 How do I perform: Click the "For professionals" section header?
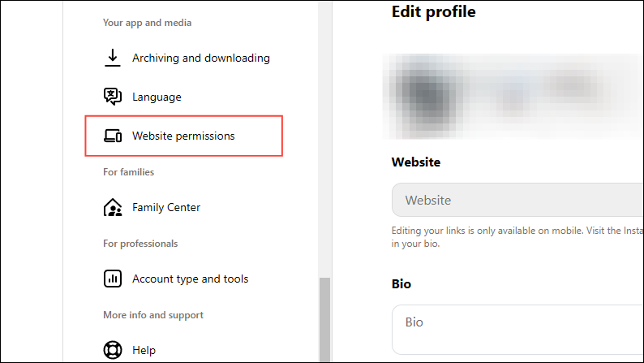tap(140, 244)
